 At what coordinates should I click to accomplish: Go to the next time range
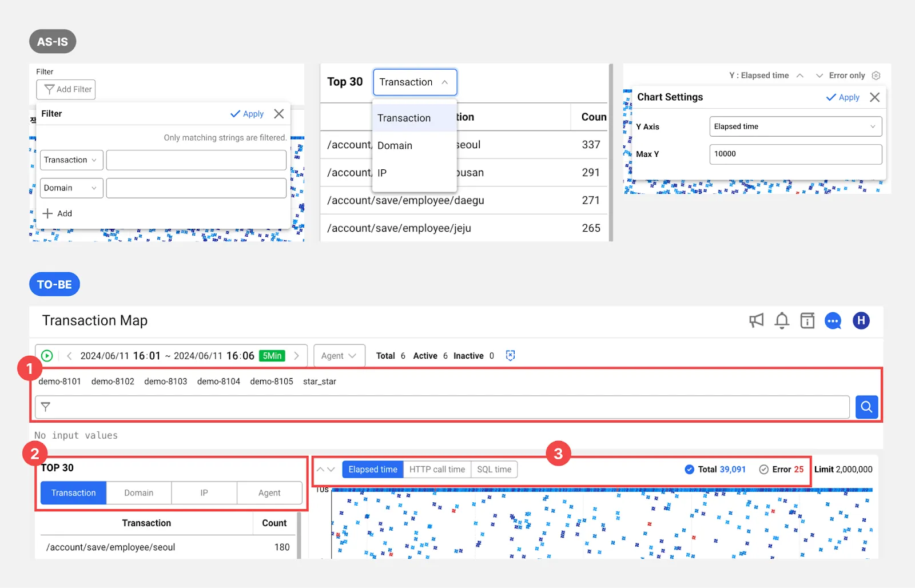(x=296, y=356)
